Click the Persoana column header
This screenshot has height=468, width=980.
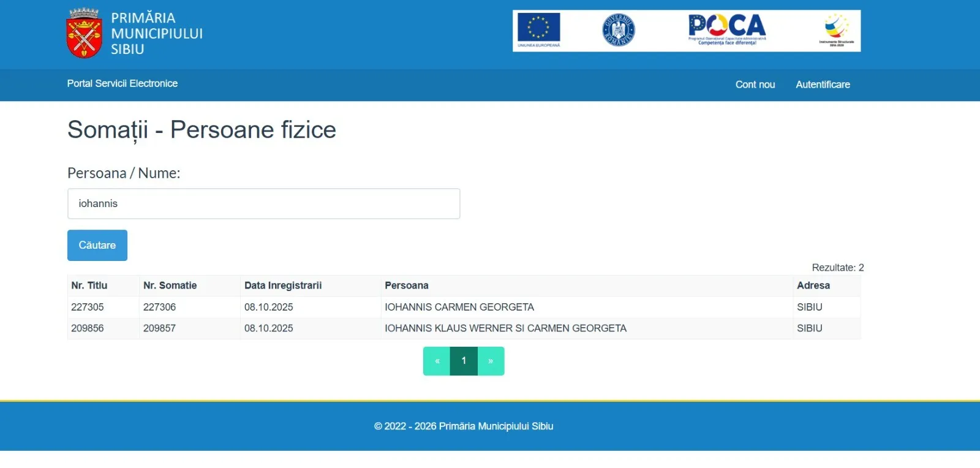tap(407, 285)
